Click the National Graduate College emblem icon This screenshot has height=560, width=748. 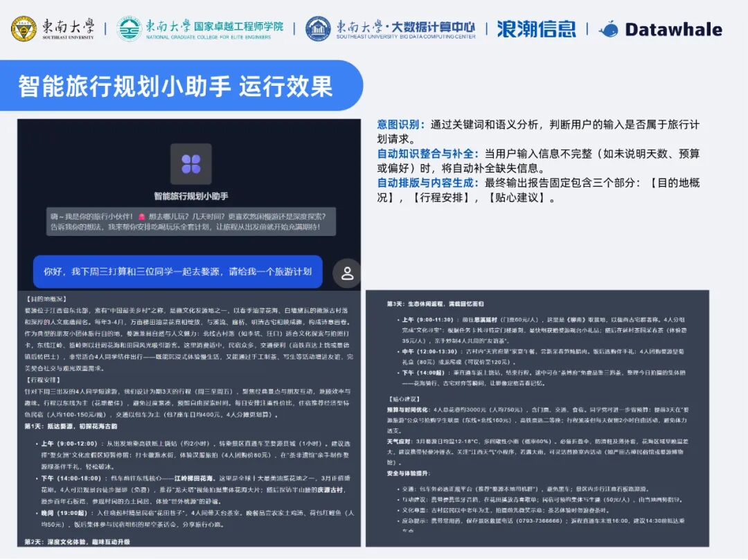129,29
